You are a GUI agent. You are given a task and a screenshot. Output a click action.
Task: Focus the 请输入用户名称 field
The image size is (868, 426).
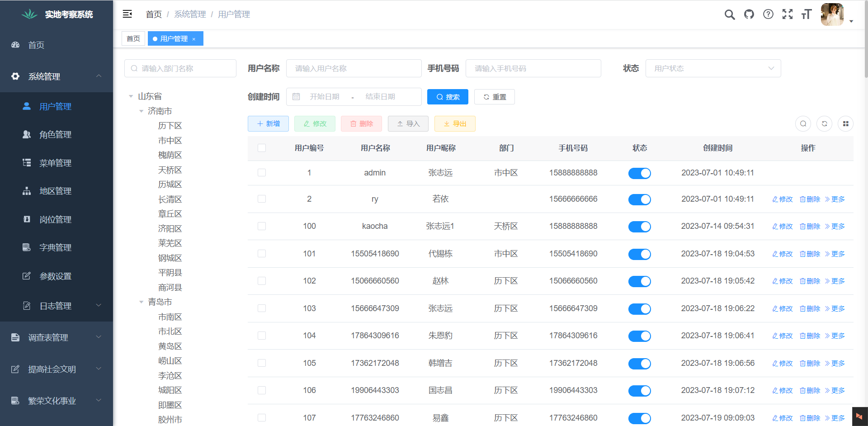(x=354, y=68)
